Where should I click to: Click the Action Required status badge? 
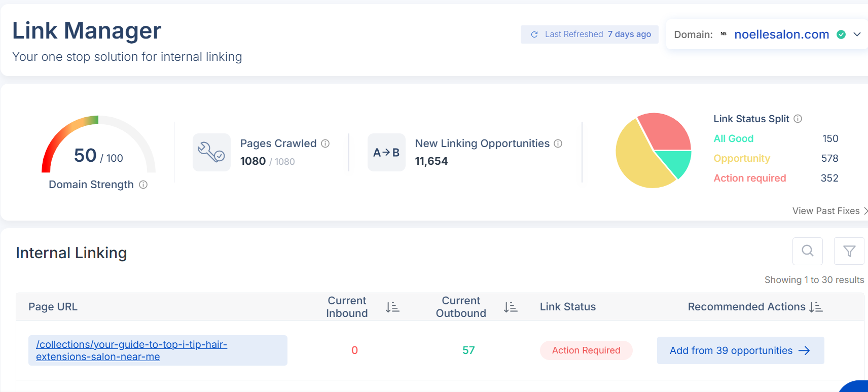click(x=586, y=350)
